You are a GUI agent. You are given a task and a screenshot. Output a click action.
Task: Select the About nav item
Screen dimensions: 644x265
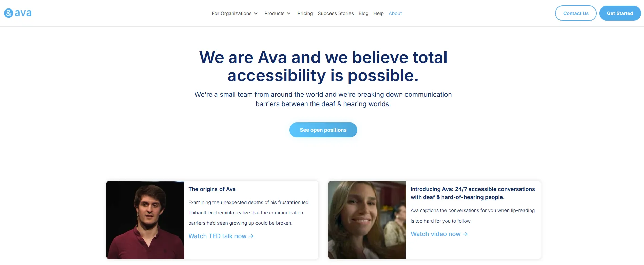pos(395,13)
